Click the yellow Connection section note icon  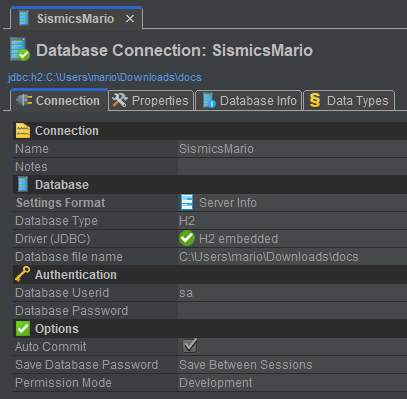click(x=23, y=131)
